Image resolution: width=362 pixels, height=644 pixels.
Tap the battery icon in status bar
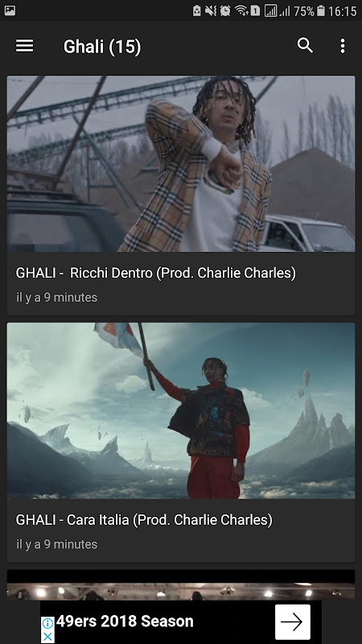pyautogui.click(x=321, y=10)
